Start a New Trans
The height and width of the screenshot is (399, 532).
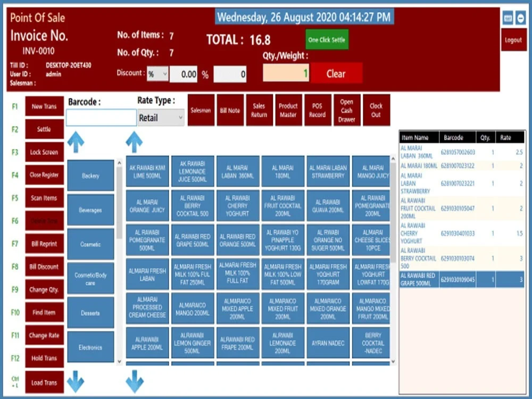click(45, 106)
